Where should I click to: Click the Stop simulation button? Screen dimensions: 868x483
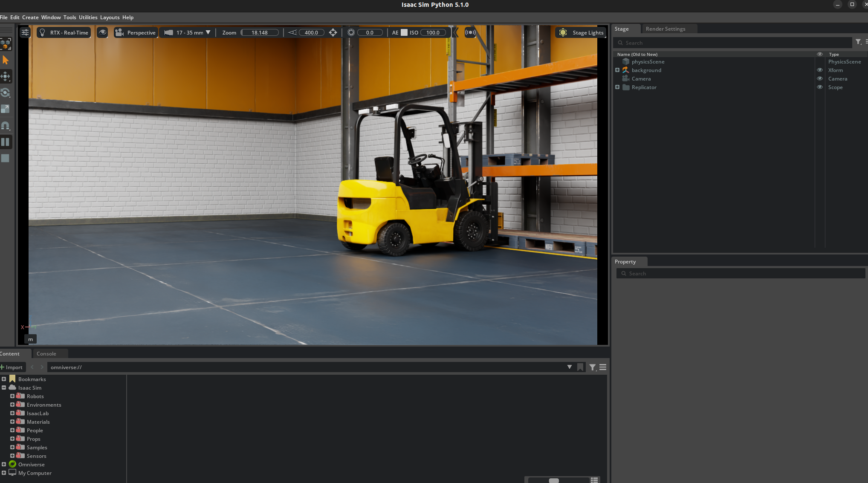tap(6, 158)
